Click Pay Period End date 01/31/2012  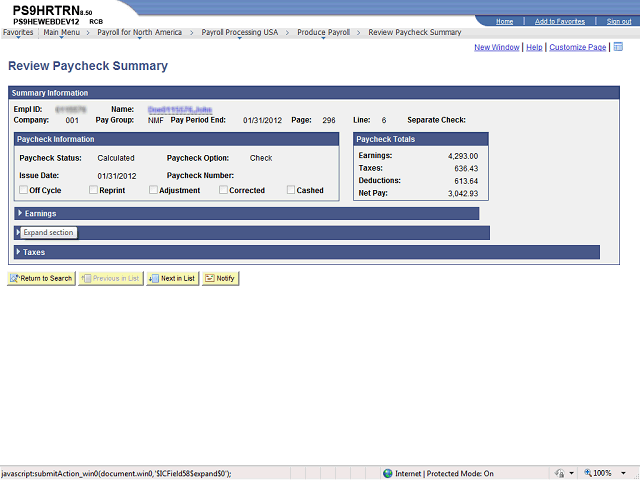pyautogui.click(x=262, y=120)
